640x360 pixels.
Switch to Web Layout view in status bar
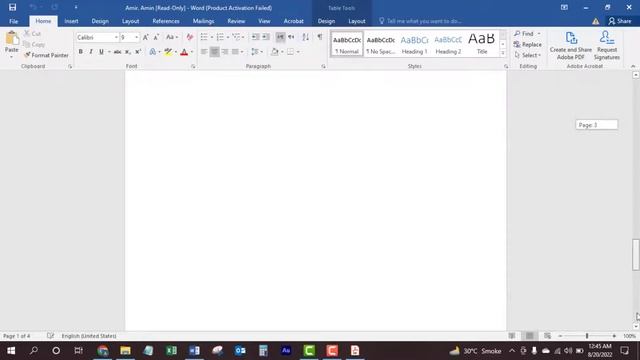[547, 336]
